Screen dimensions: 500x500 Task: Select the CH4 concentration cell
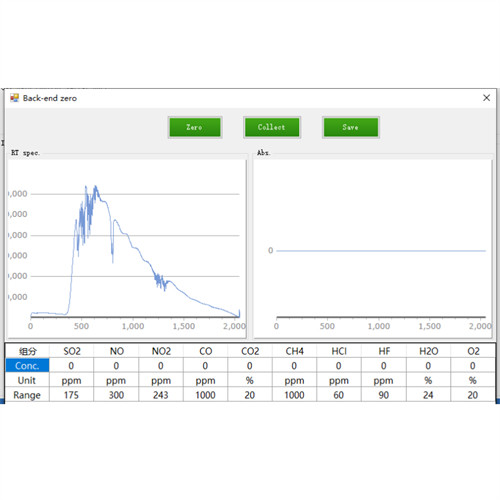coord(294,366)
